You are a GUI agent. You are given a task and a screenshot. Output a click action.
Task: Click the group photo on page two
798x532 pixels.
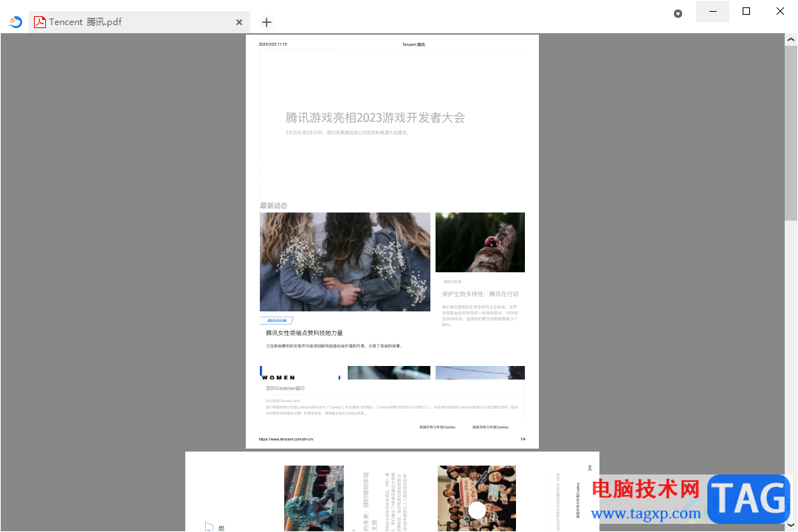(x=477, y=499)
